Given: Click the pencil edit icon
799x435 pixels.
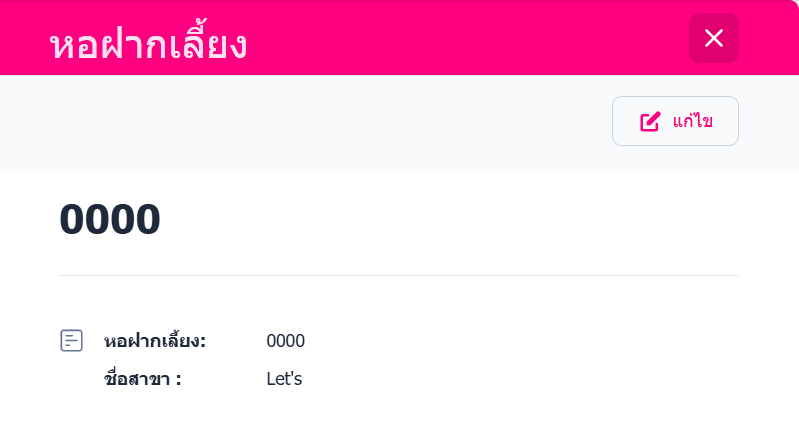Looking at the screenshot, I should pyautogui.click(x=650, y=122).
